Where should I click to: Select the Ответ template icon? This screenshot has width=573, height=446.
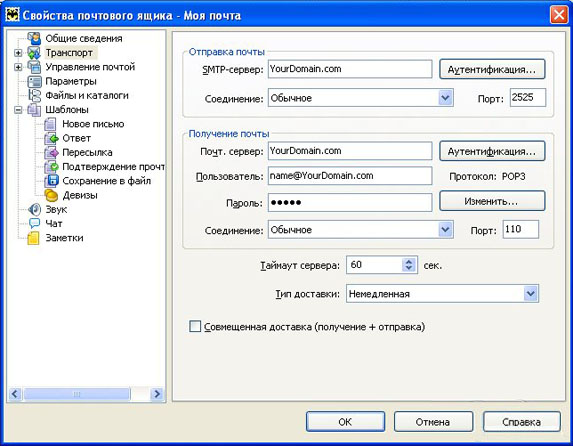pos(52,138)
